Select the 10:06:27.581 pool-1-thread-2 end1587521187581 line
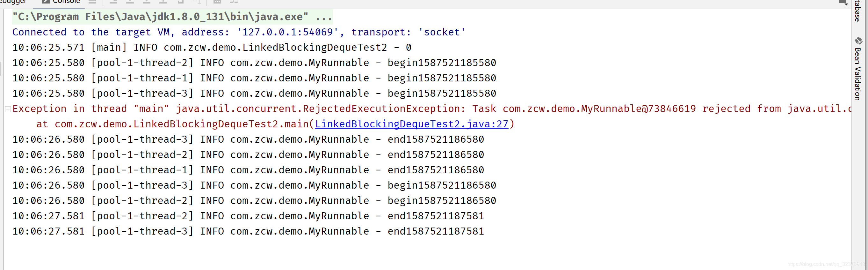 coord(248,216)
